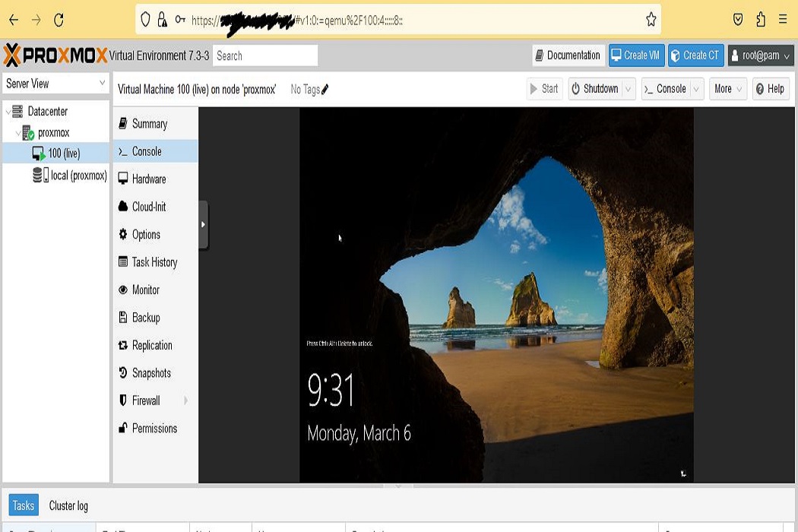798x532 pixels.
Task: Click the pencil icon to edit tags
Action: [325, 90]
